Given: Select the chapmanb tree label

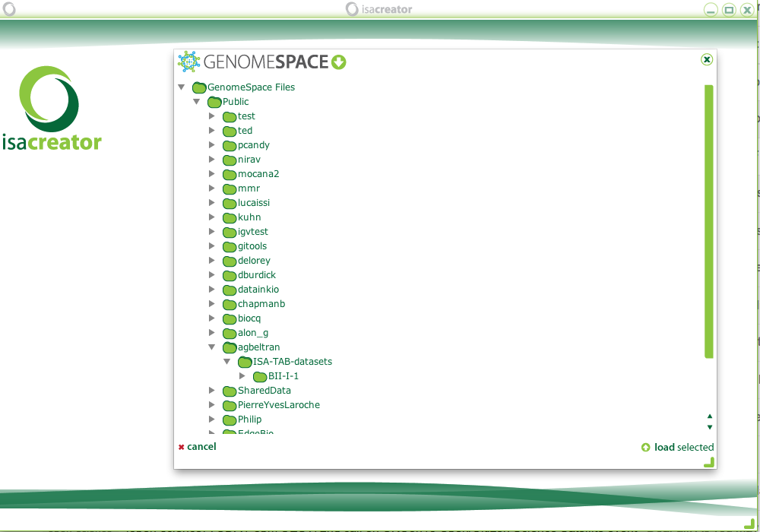Looking at the screenshot, I should (x=261, y=304).
